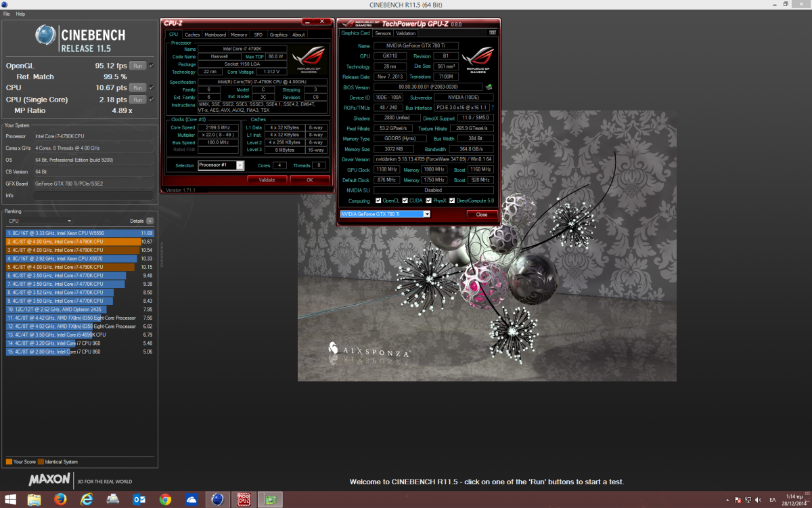Click the Bus Interface question mark in GPU-Z

[x=492, y=108]
